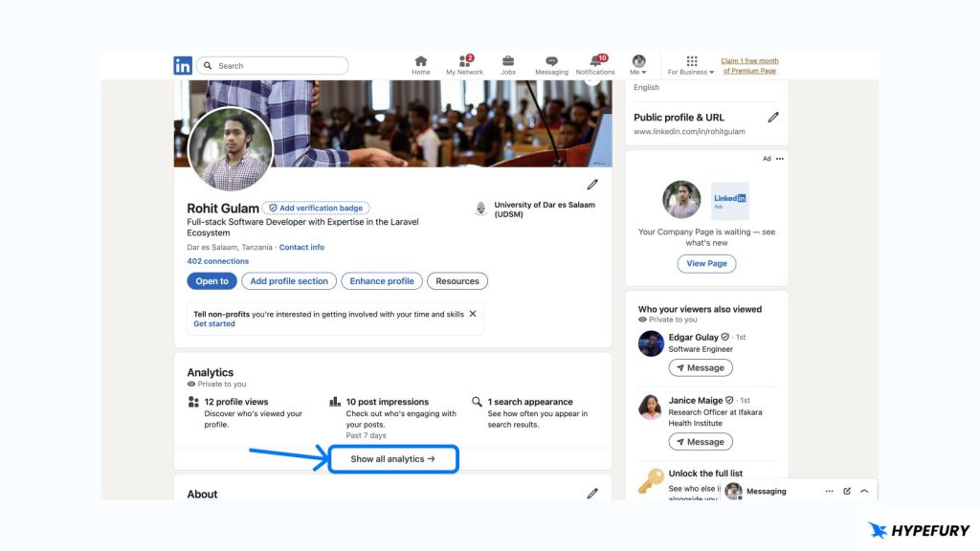Edit Public profile & URL pencil
The image size is (980, 551).
click(x=773, y=117)
